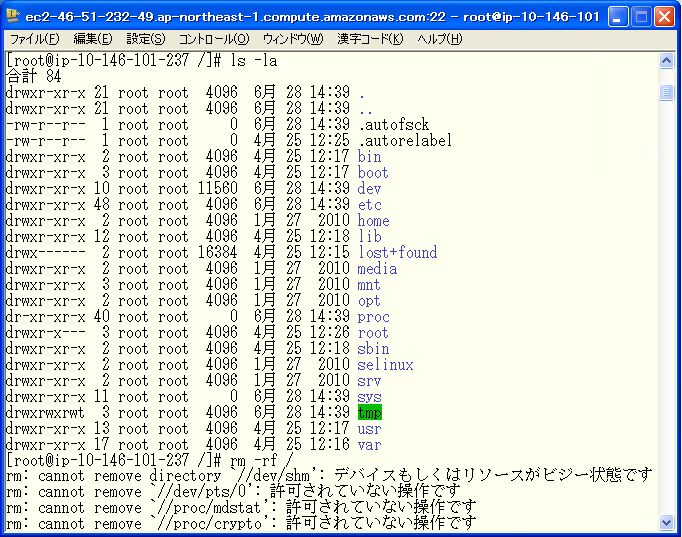Click the 合計 84 total line
The width and height of the screenshot is (682, 537).
tap(33, 77)
